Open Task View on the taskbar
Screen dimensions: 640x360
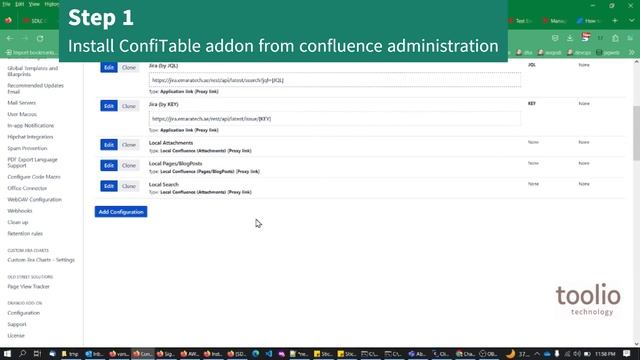(x=37, y=353)
